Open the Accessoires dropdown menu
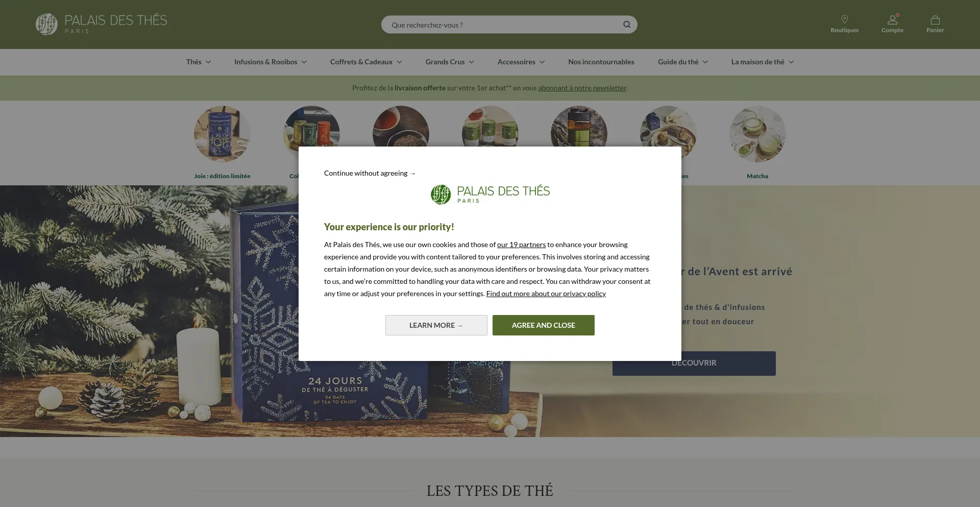The width and height of the screenshot is (980, 507). [x=521, y=62]
